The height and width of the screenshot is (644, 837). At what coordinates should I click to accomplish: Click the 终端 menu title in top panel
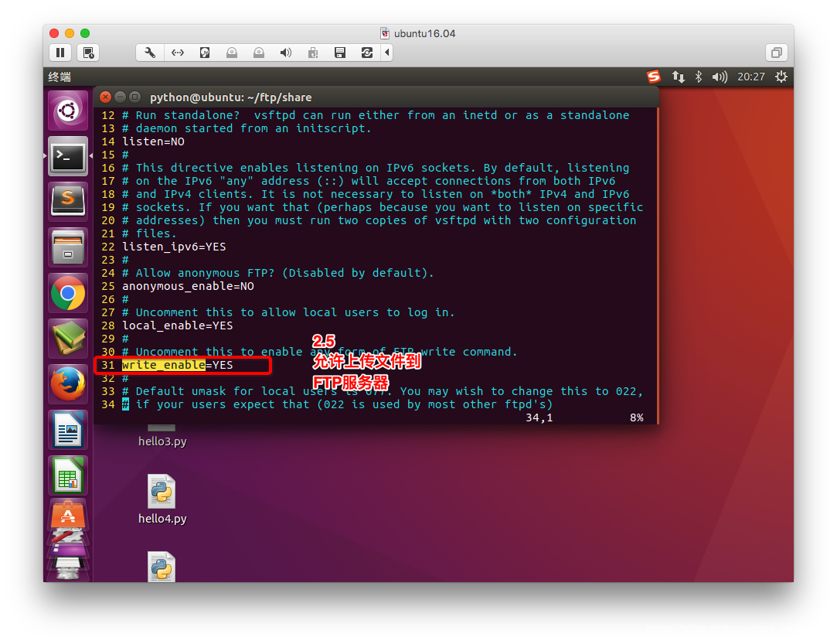(60, 77)
